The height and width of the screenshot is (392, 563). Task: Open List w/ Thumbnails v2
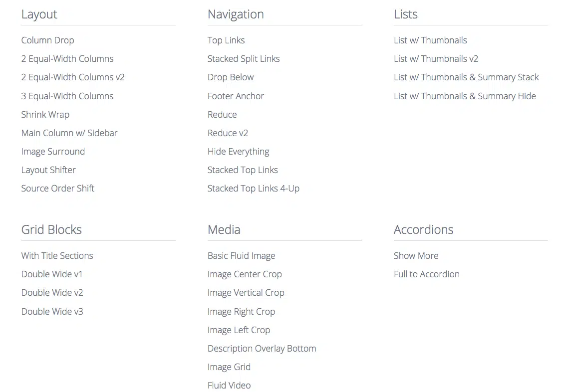pyautogui.click(x=436, y=59)
